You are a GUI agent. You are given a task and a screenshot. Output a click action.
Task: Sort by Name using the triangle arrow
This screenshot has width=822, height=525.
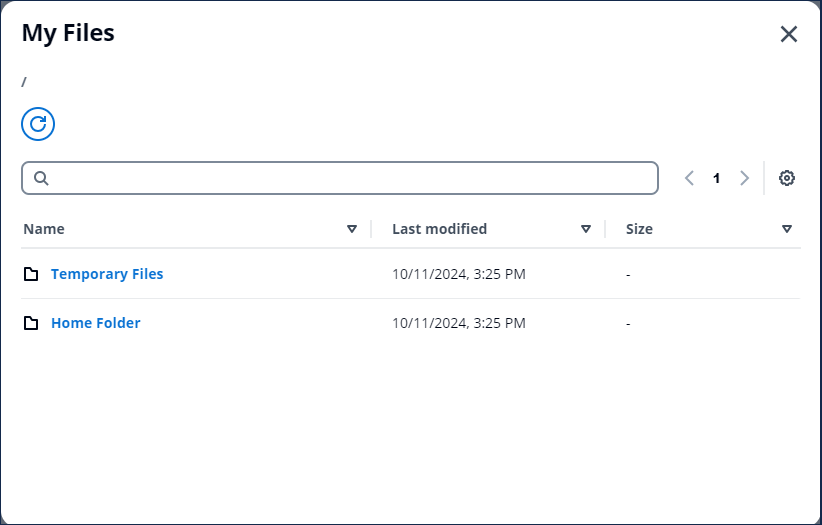(352, 229)
